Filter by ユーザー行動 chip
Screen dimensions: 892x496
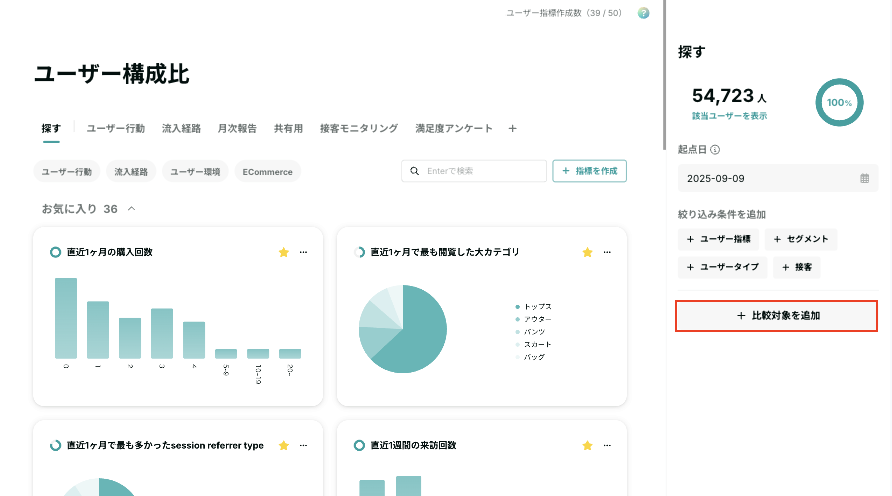(67, 172)
